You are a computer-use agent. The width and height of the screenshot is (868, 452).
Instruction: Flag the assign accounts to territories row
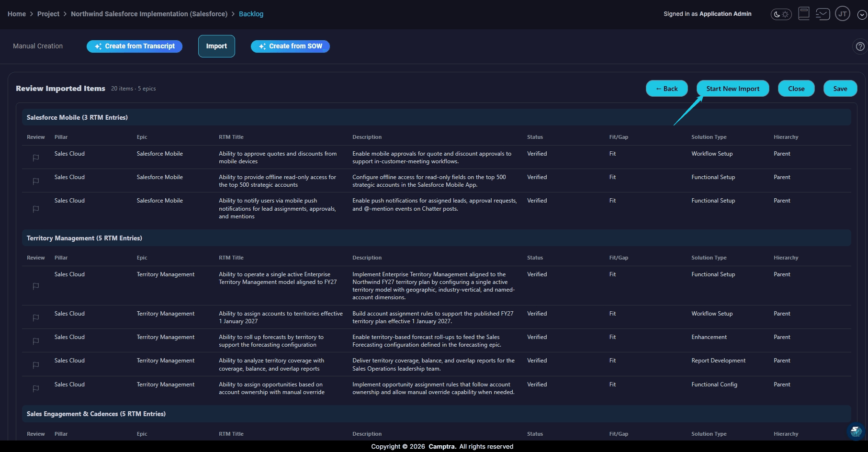[36, 317]
